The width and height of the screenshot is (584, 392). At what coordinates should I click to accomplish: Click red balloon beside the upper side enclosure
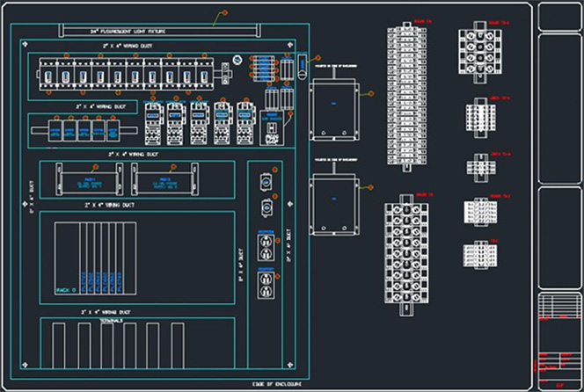tap(370, 93)
